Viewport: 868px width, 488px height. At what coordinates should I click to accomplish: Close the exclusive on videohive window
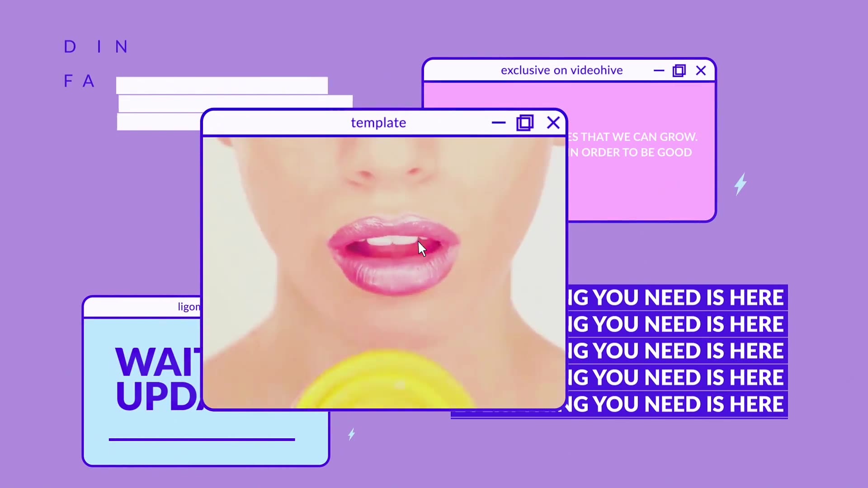click(700, 70)
